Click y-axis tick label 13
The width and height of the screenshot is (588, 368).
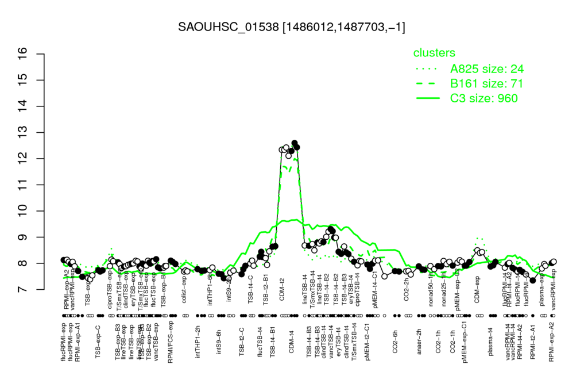[x=24, y=133]
